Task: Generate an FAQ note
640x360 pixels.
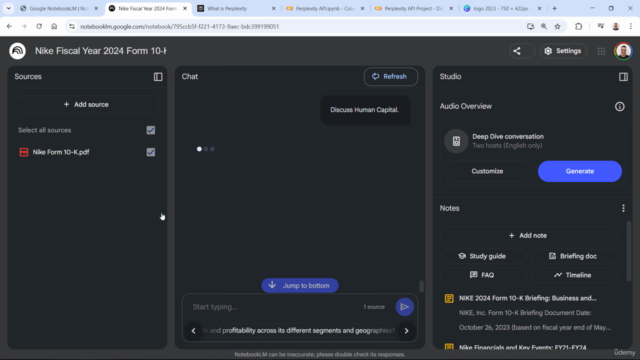Action: pos(483,275)
